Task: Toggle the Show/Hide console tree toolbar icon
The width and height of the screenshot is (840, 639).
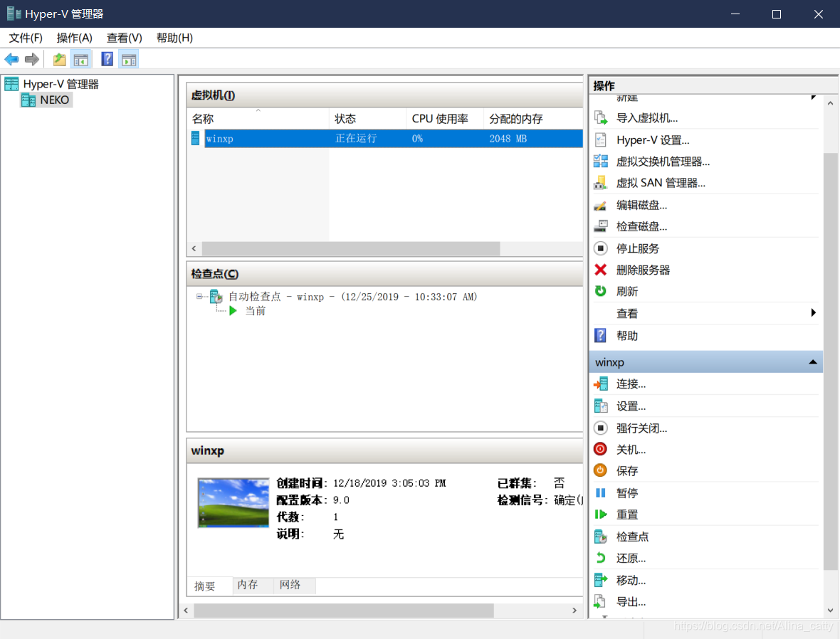Action: click(81, 60)
